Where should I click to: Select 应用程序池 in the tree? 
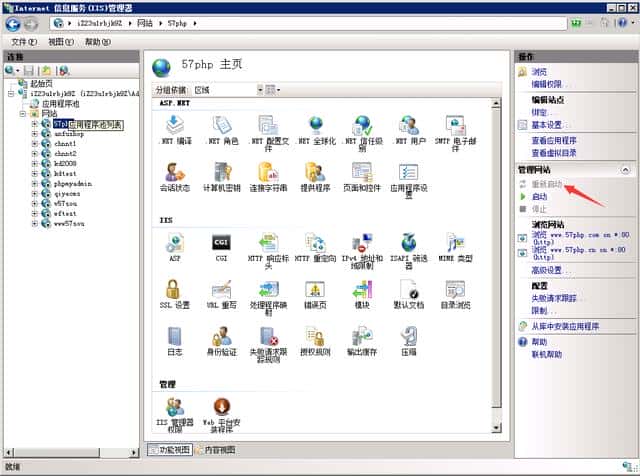pyautogui.click(x=61, y=104)
